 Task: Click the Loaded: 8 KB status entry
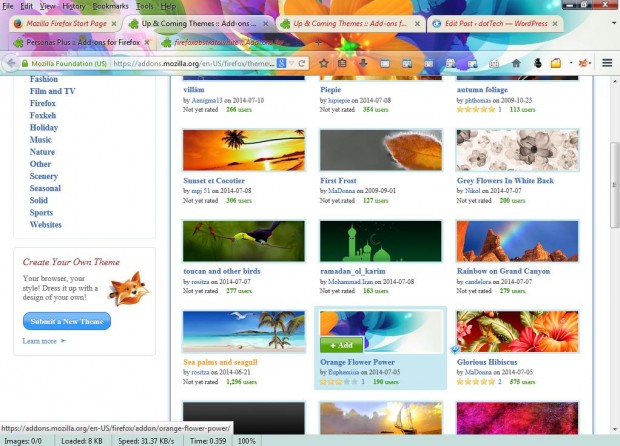point(81,441)
